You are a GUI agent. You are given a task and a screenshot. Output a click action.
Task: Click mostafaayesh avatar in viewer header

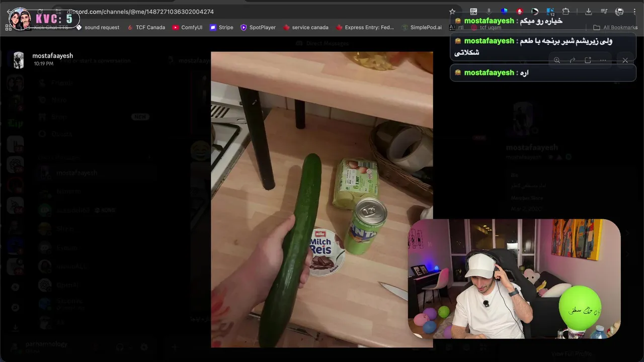pos(19,60)
